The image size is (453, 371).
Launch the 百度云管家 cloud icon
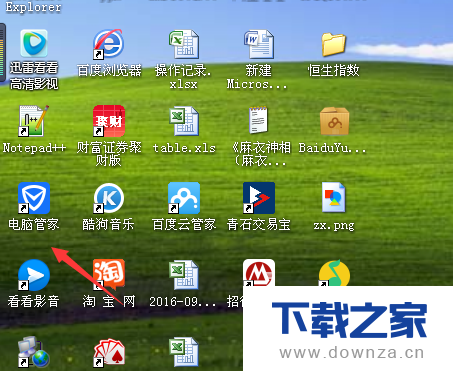[x=184, y=198]
